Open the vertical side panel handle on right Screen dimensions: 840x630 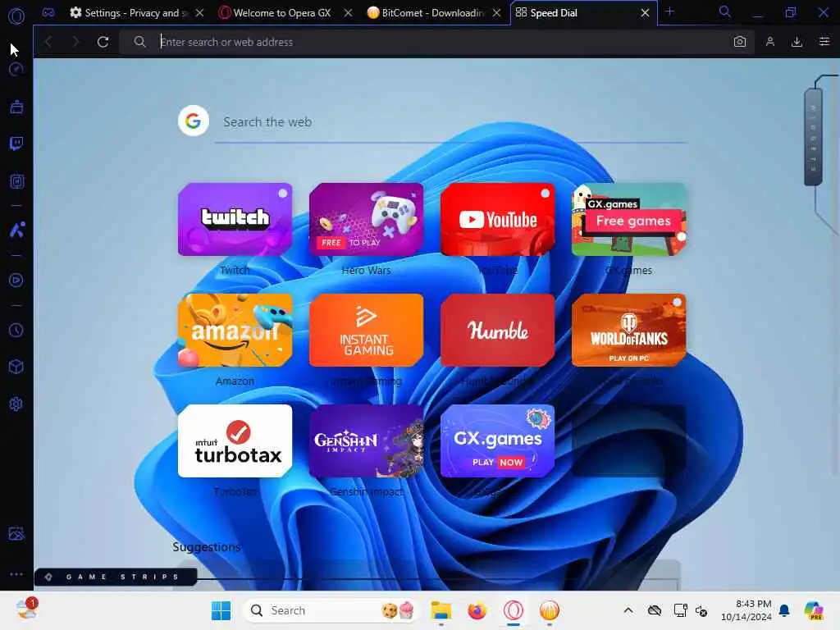[x=813, y=137]
